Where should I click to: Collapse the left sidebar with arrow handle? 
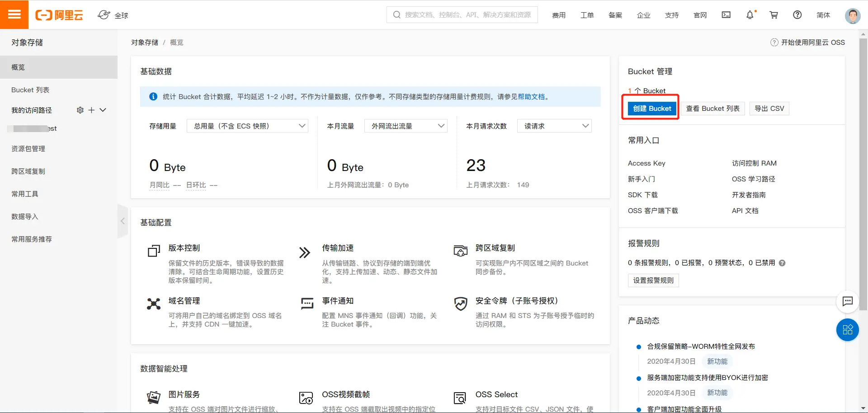123,221
